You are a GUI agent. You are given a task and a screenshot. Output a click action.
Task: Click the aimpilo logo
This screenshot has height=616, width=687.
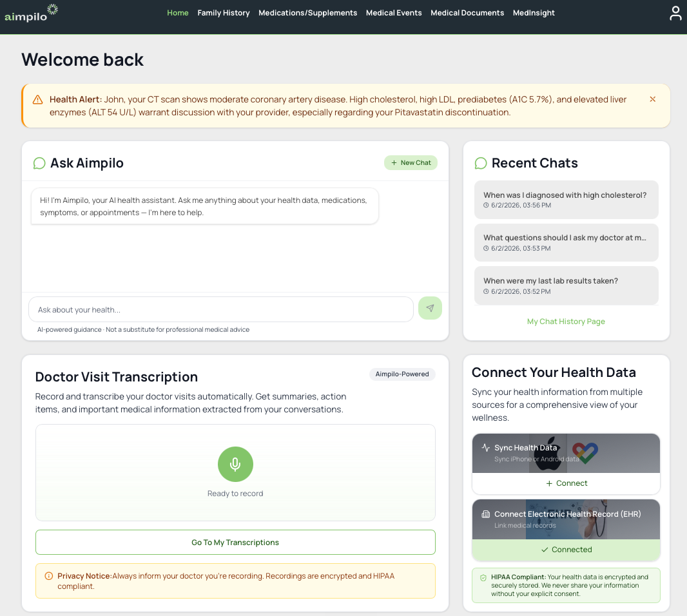31,13
